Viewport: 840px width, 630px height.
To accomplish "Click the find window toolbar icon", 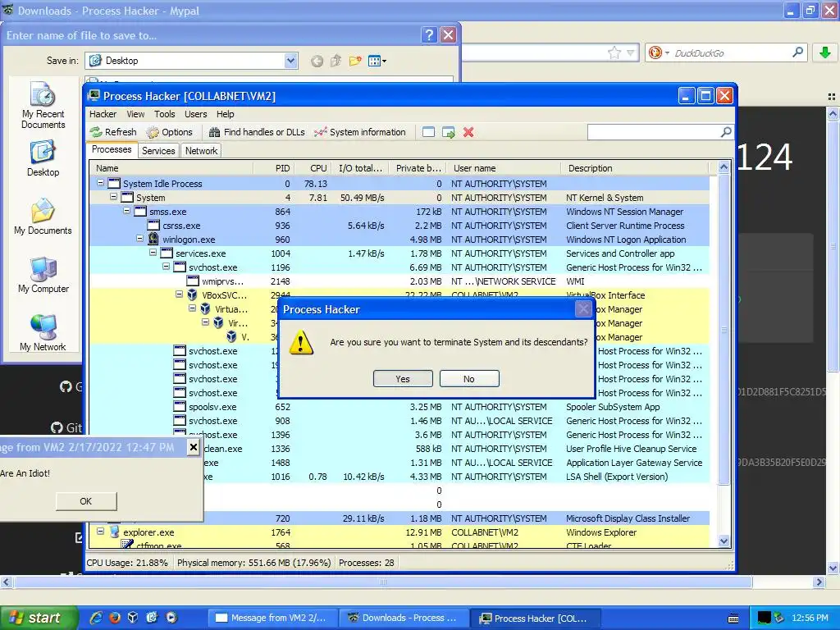I will point(428,132).
